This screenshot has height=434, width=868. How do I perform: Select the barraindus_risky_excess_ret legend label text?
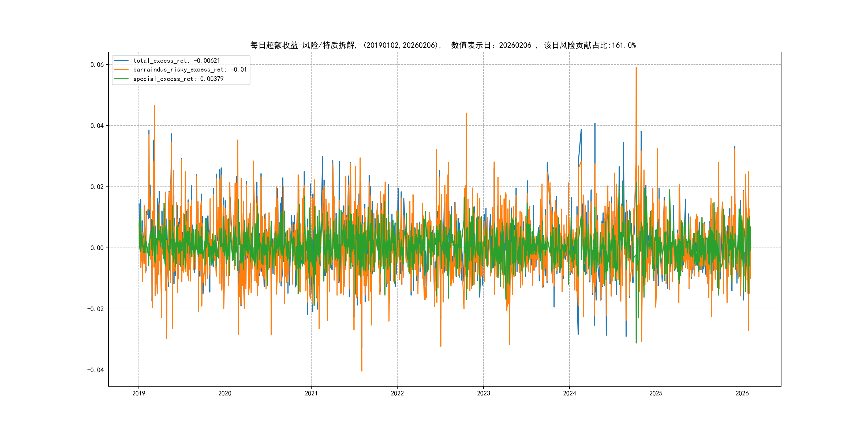point(190,70)
